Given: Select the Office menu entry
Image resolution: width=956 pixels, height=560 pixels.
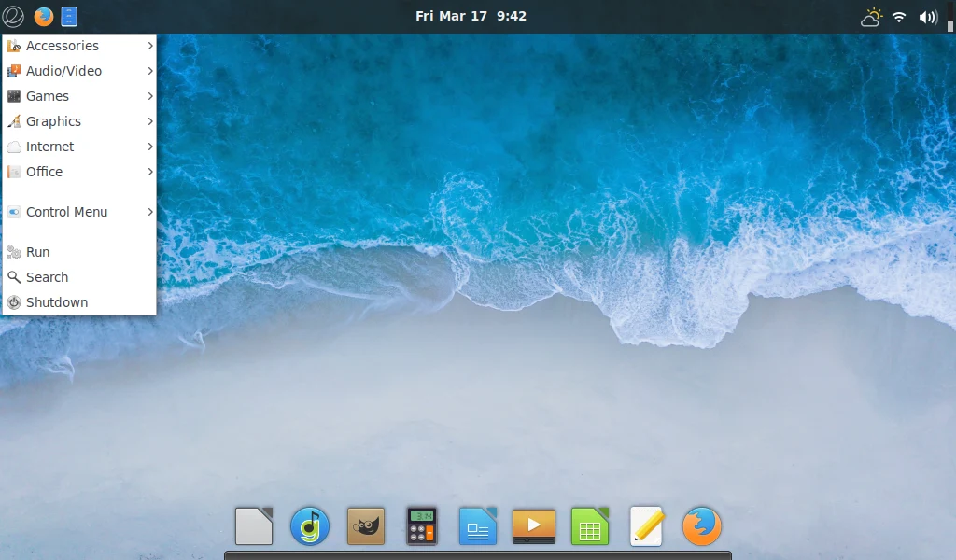Looking at the screenshot, I should [x=46, y=172].
